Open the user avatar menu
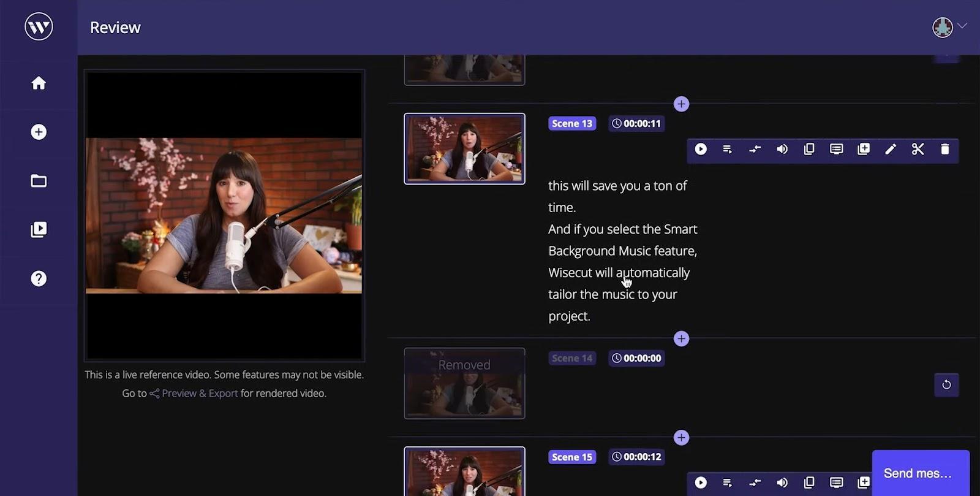Image resolution: width=980 pixels, height=496 pixels. [x=949, y=27]
